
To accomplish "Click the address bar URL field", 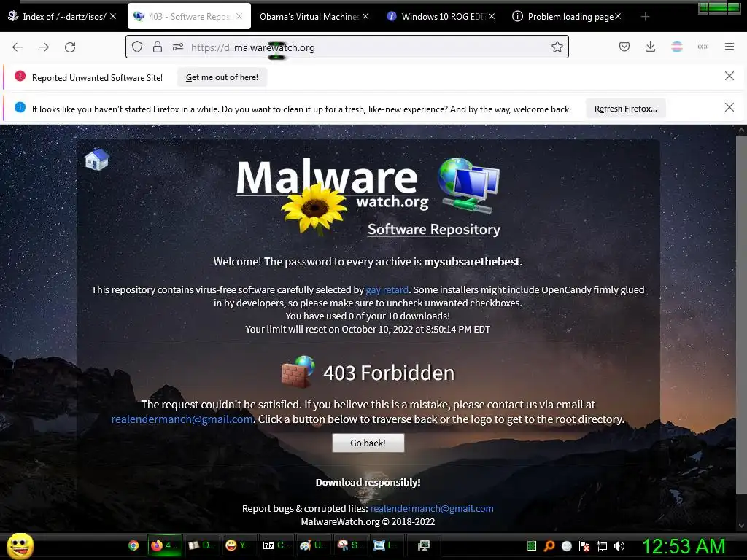I will (347, 47).
